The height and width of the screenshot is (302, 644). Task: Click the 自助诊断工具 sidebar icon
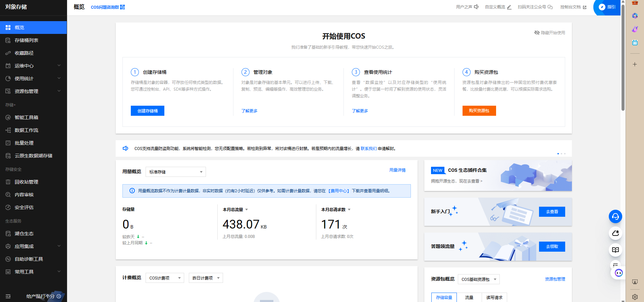point(8,259)
